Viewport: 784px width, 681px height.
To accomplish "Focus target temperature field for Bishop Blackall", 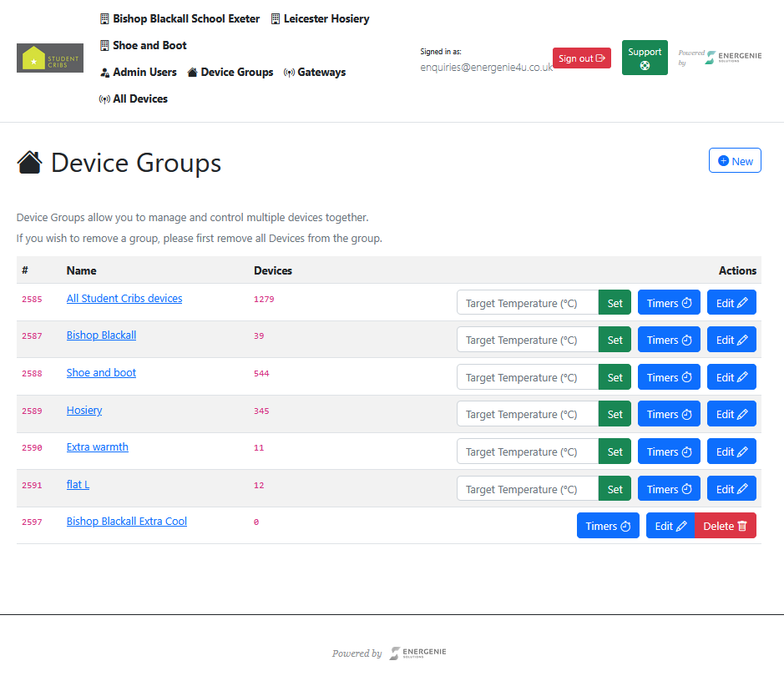I will [528, 340].
